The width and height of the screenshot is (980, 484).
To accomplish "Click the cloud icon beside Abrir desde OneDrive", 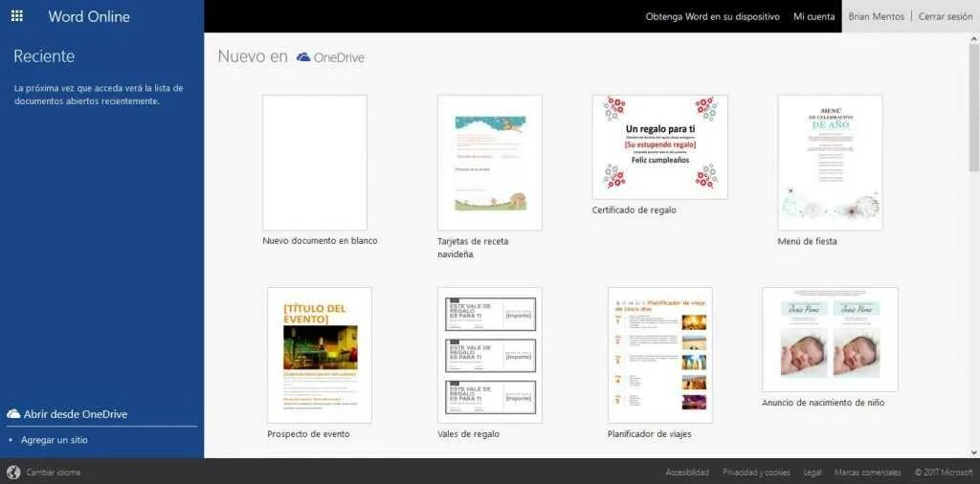I will (x=13, y=414).
